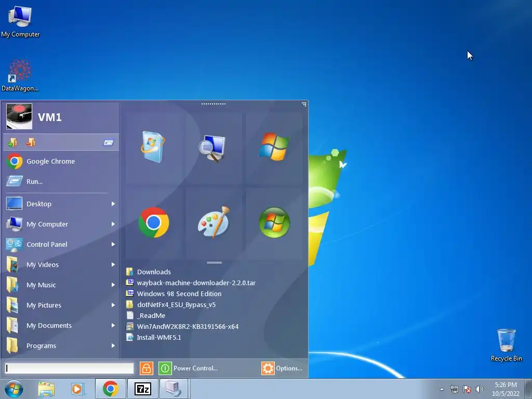Image resolution: width=532 pixels, height=399 pixels.
Task: Click the dotted grip handle above the tiles
Action: 214,104
